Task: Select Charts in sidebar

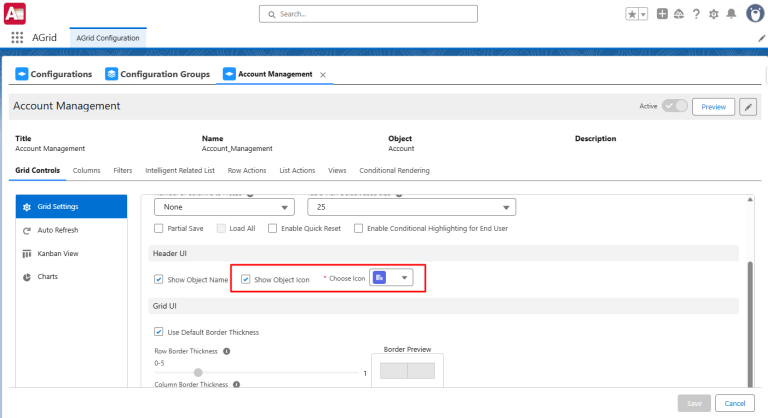Action: [72, 277]
